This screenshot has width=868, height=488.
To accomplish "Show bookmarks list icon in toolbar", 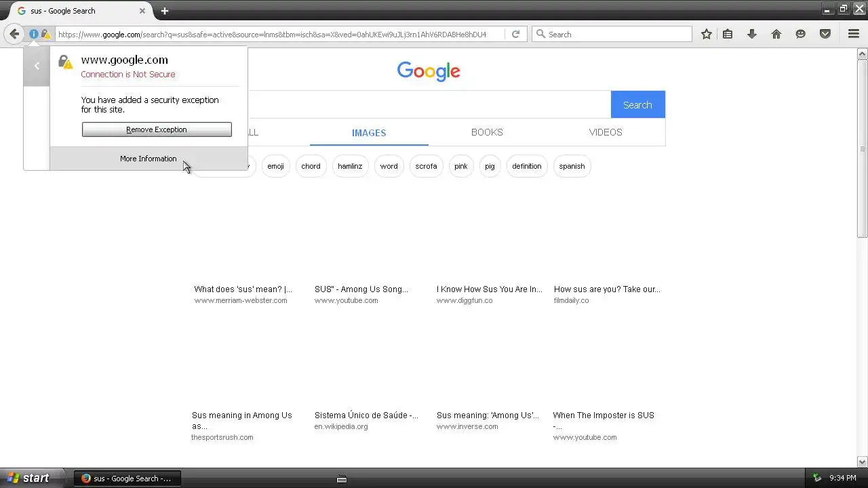I will click(x=728, y=34).
